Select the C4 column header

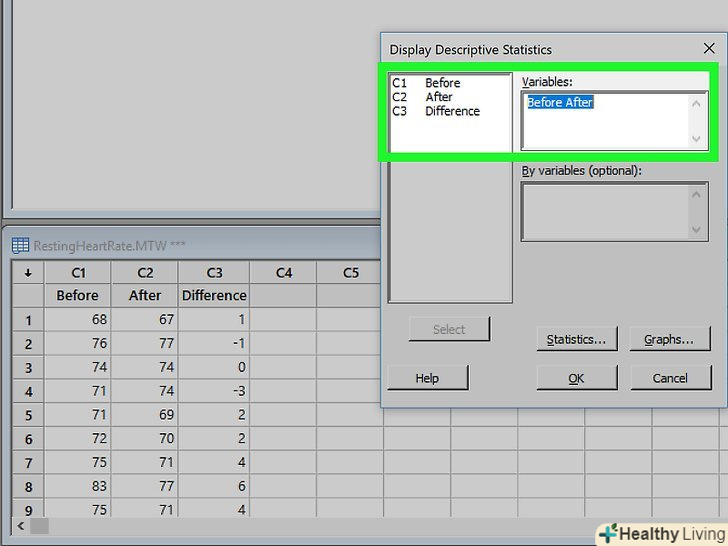pos(283,272)
